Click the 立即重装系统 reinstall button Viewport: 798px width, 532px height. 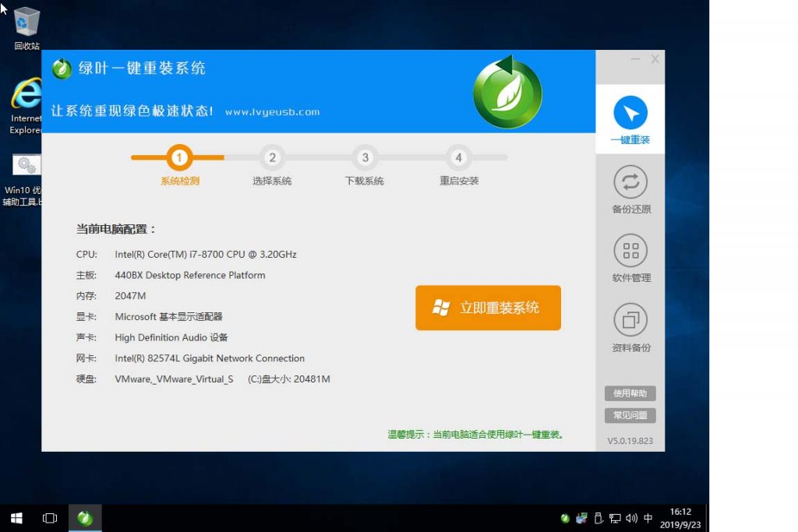(488, 308)
